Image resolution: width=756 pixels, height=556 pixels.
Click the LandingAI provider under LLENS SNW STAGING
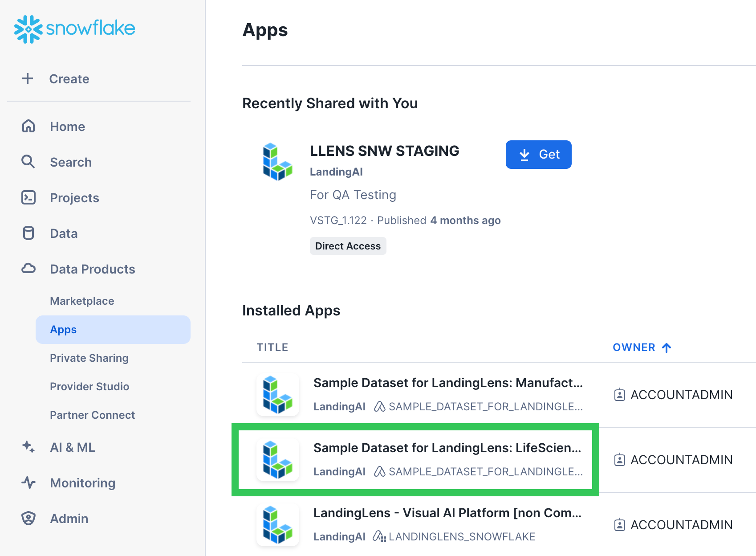(336, 172)
